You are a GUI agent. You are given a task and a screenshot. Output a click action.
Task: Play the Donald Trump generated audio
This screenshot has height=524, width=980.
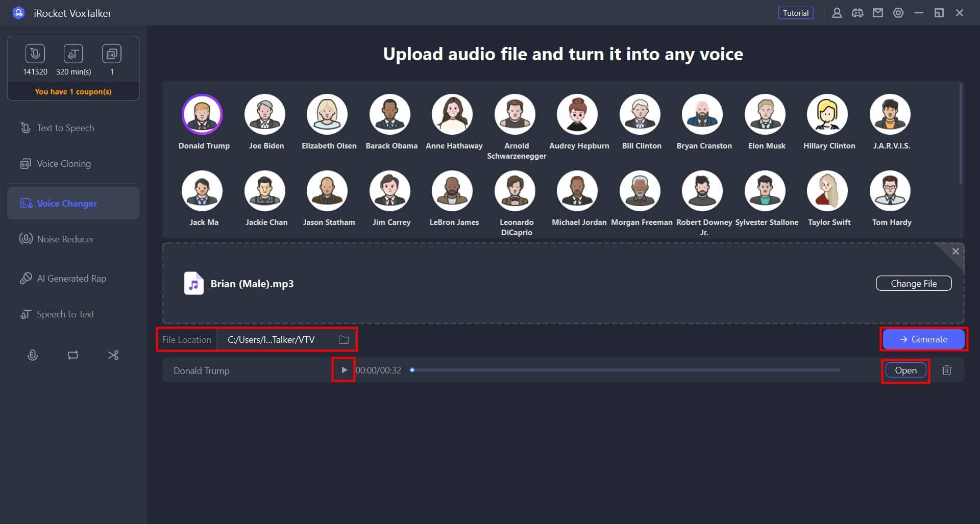[x=344, y=370]
